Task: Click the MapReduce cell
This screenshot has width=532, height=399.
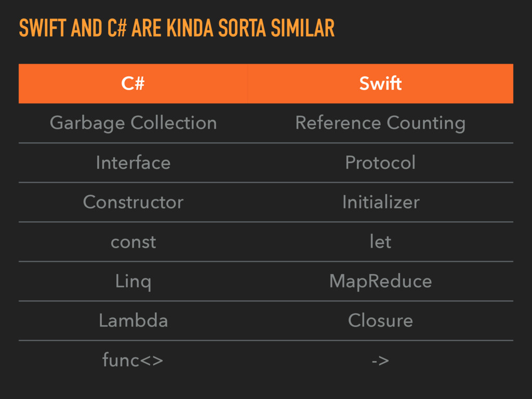Action: click(380, 281)
